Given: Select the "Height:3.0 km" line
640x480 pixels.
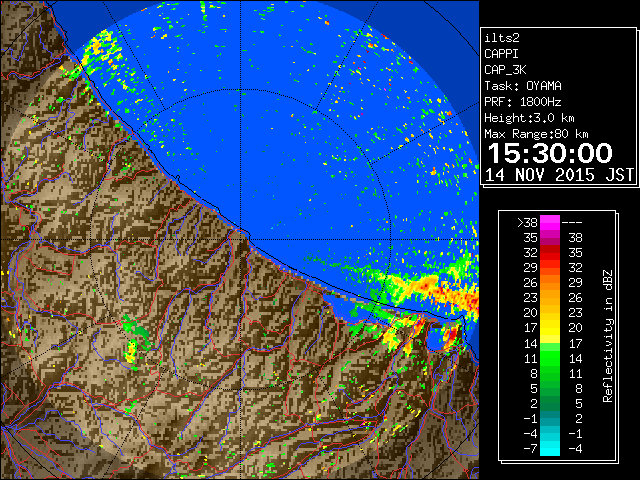Looking at the screenshot, I should click(x=529, y=118).
